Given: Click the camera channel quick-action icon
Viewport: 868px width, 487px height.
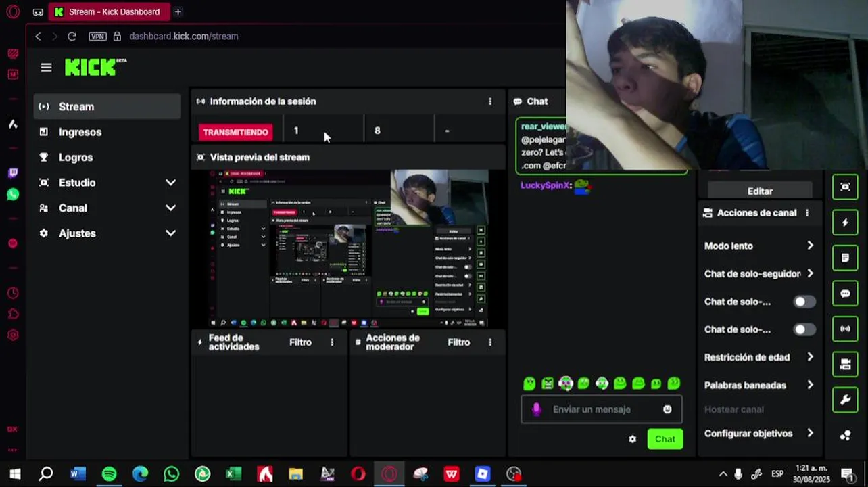Looking at the screenshot, I should 845,365.
